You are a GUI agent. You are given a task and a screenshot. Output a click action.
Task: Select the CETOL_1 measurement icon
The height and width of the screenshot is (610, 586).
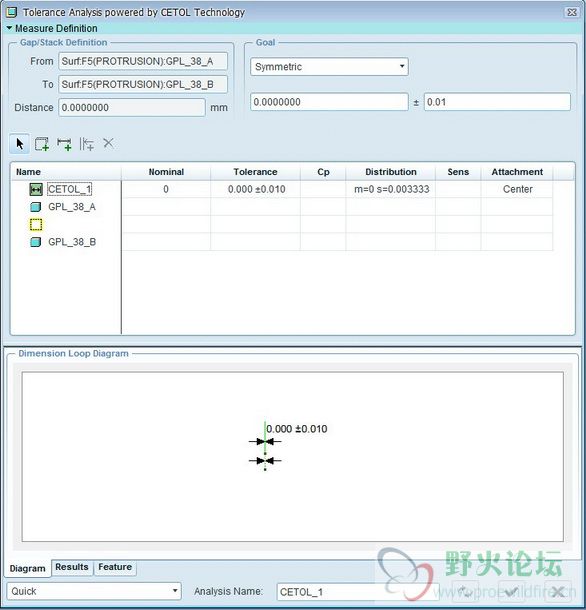click(36, 189)
